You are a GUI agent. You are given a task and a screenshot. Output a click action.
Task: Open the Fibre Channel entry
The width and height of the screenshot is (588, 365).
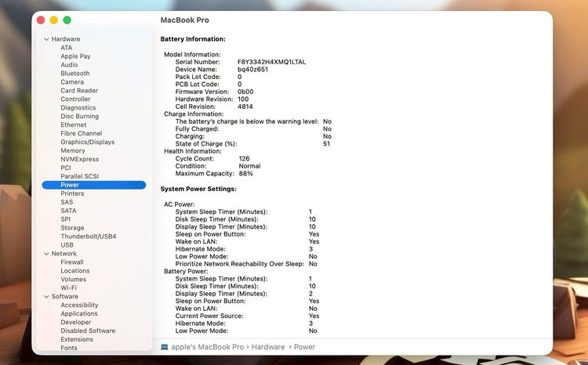82,133
